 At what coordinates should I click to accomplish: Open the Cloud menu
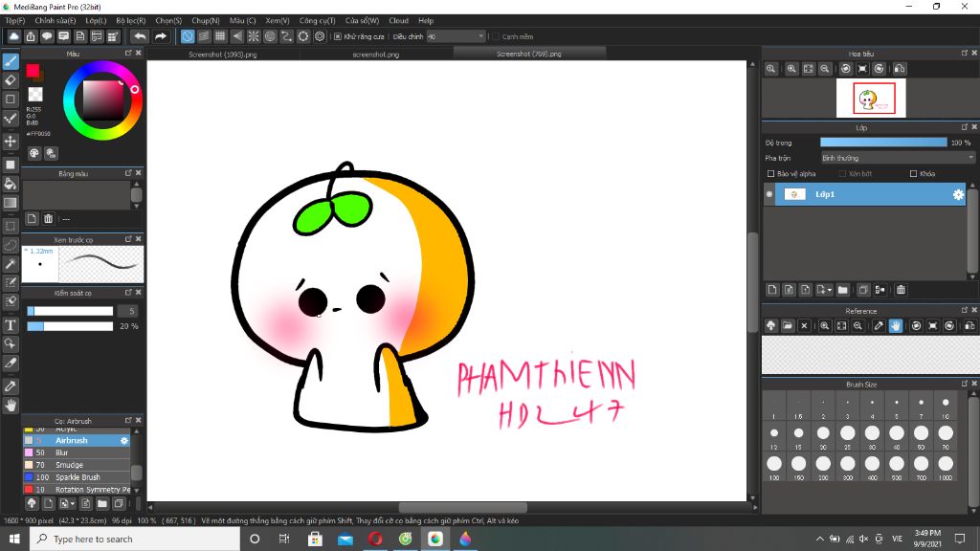(398, 21)
